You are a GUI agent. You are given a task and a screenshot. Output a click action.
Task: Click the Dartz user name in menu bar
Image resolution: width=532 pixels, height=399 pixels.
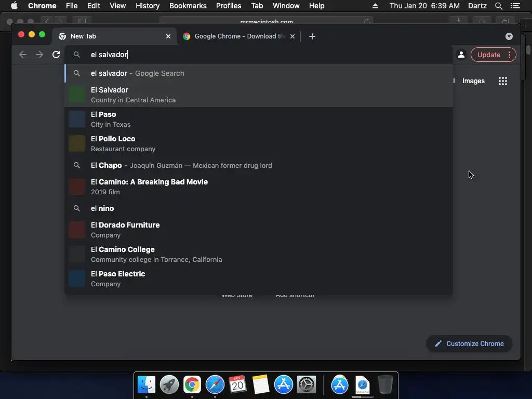pyautogui.click(x=477, y=6)
